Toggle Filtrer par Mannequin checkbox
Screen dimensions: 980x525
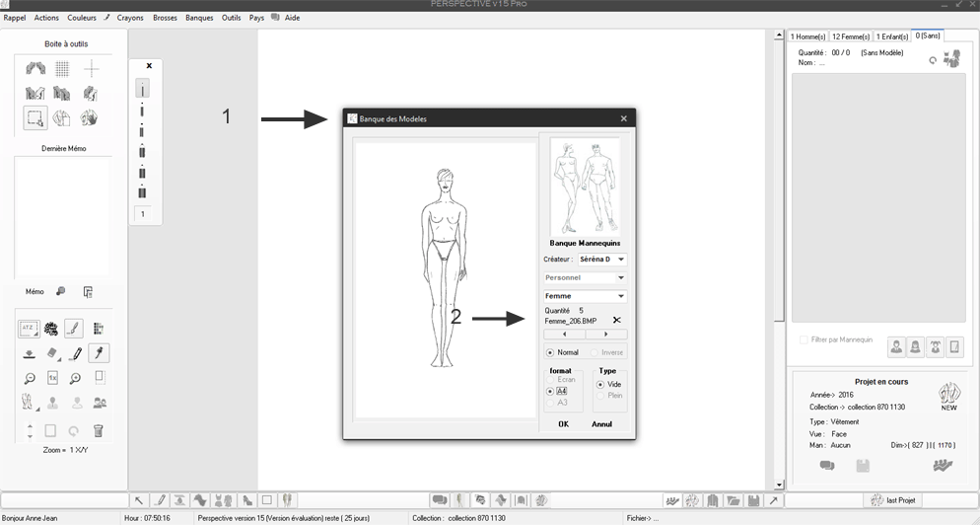[x=805, y=339]
